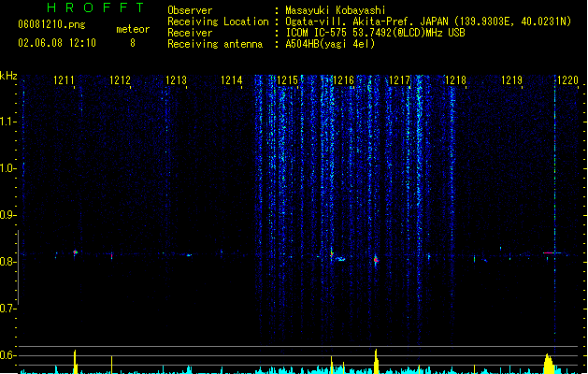The height and width of the screenshot is (374, 588).
Task: Click the meteor echo spot below 1211
Action: tap(75, 252)
